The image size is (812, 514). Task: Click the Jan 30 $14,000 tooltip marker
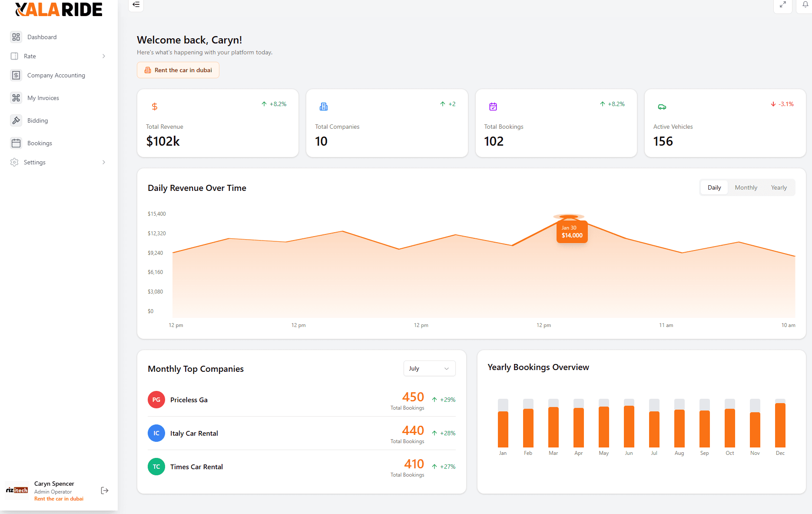coord(571,231)
